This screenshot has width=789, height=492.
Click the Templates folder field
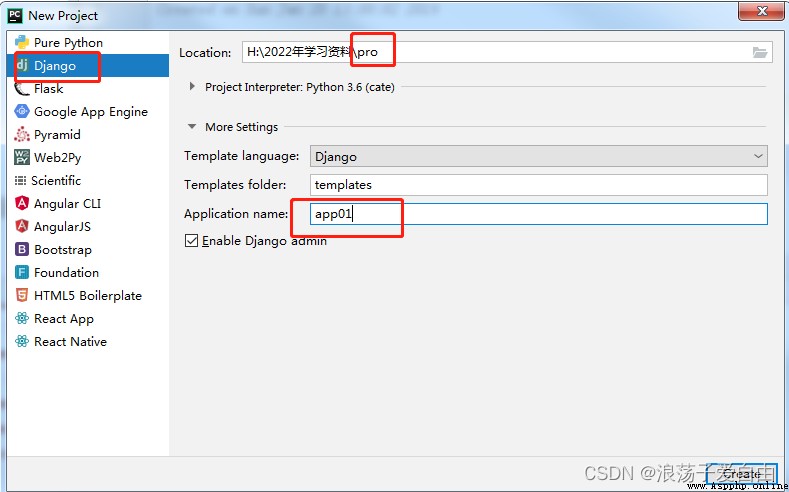(538, 185)
